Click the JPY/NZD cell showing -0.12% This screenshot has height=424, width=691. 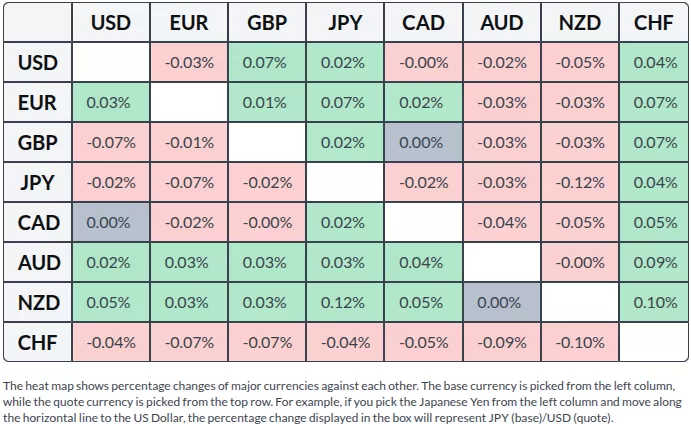(x=579, y=182)
